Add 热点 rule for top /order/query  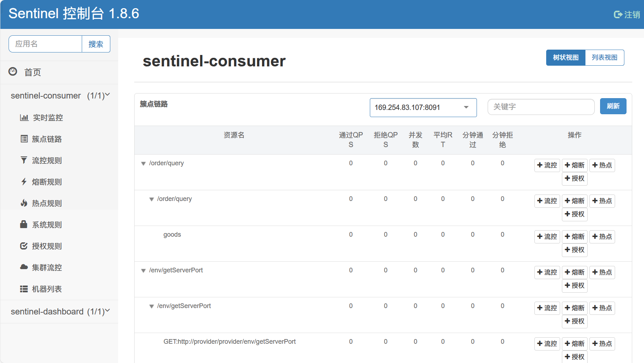[x=602, y=165]
